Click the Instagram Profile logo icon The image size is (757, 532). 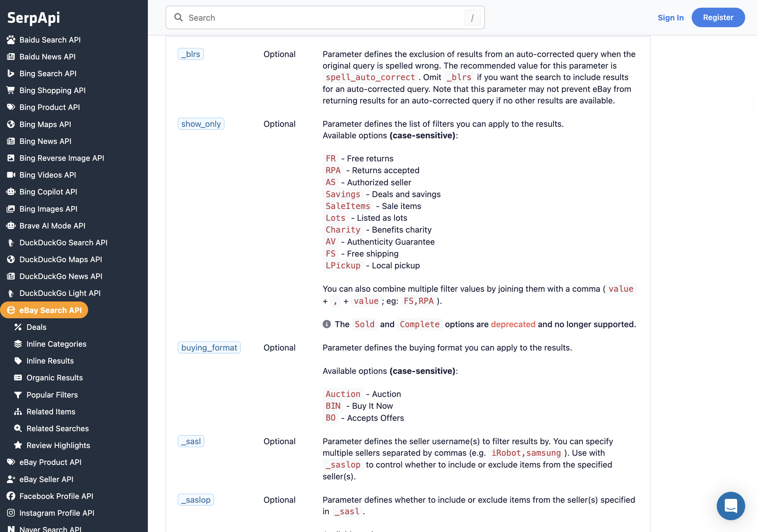11,513
